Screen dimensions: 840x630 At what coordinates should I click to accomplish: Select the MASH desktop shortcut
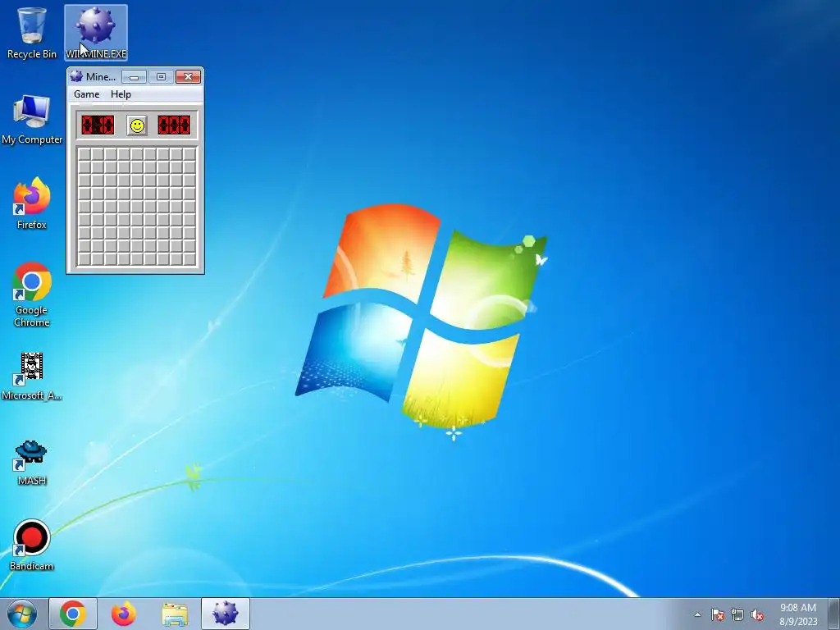point(32,463)
